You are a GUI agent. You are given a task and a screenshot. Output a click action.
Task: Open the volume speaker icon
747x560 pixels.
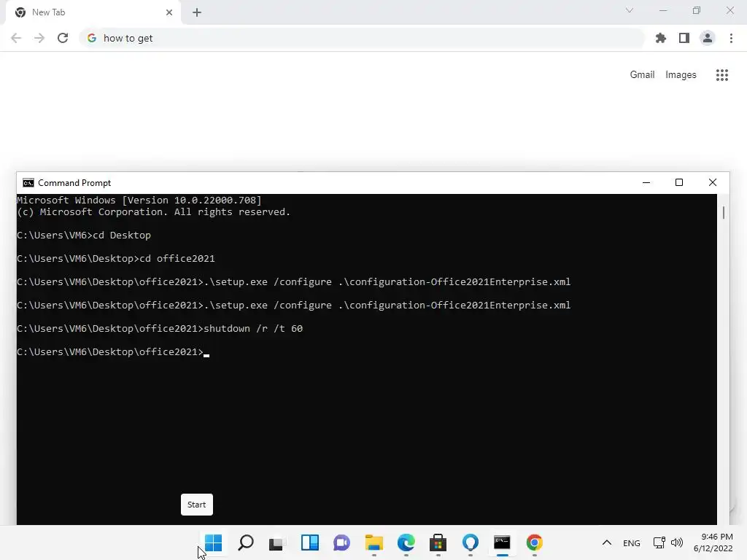pos(676,542)
